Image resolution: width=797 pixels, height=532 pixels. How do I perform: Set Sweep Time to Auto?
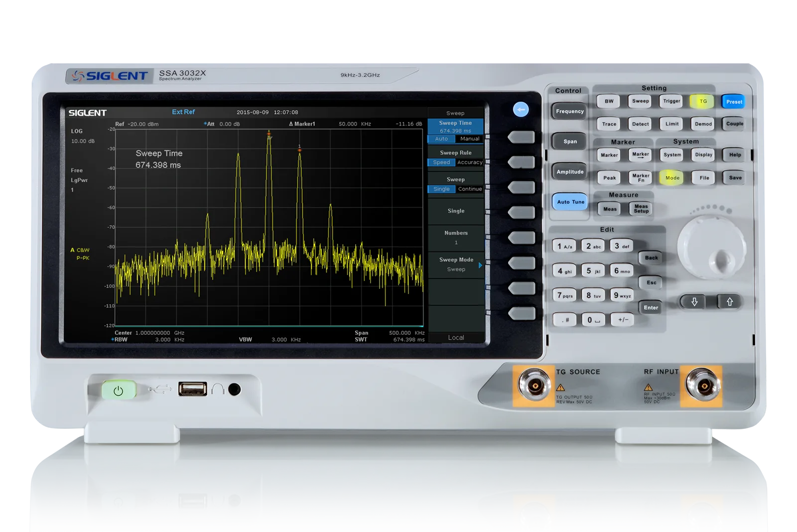click(441, 139)
